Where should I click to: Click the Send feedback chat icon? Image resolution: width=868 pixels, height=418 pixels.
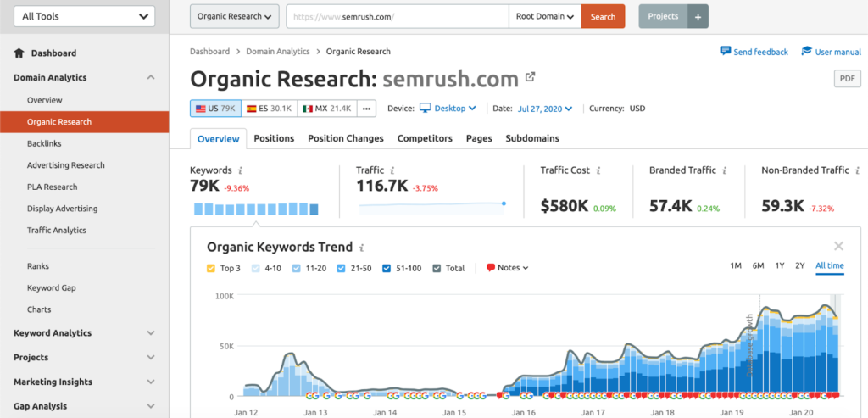(725, 51)
